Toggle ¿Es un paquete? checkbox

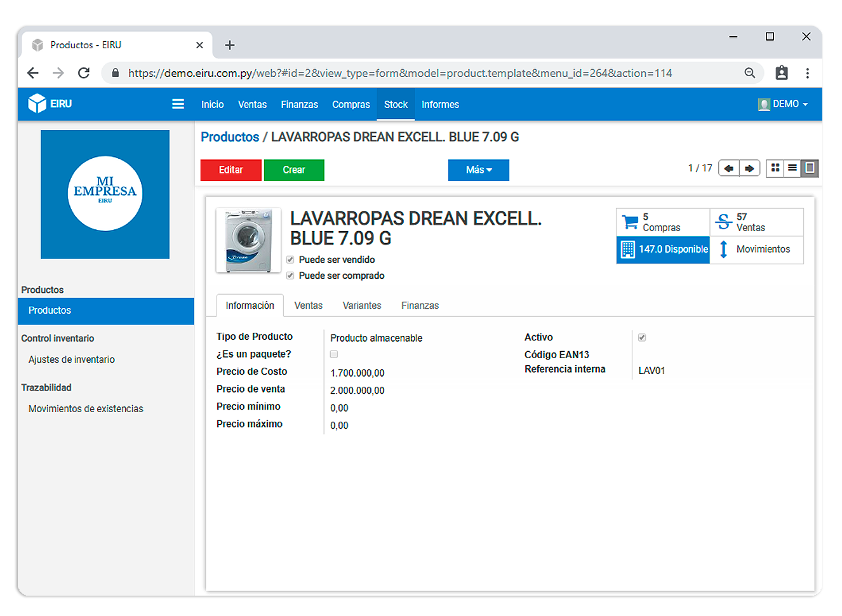pos(334,354)
